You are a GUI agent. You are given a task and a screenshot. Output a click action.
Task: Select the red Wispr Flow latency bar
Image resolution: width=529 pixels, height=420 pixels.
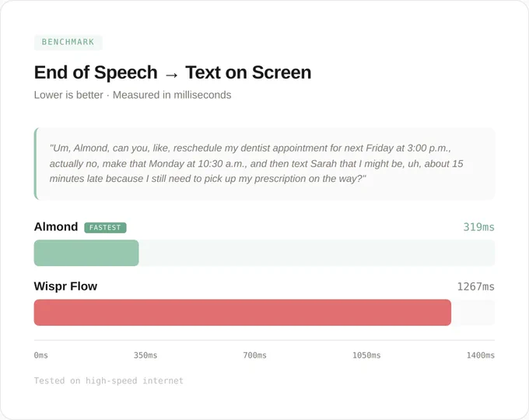[x=243, y=313]
